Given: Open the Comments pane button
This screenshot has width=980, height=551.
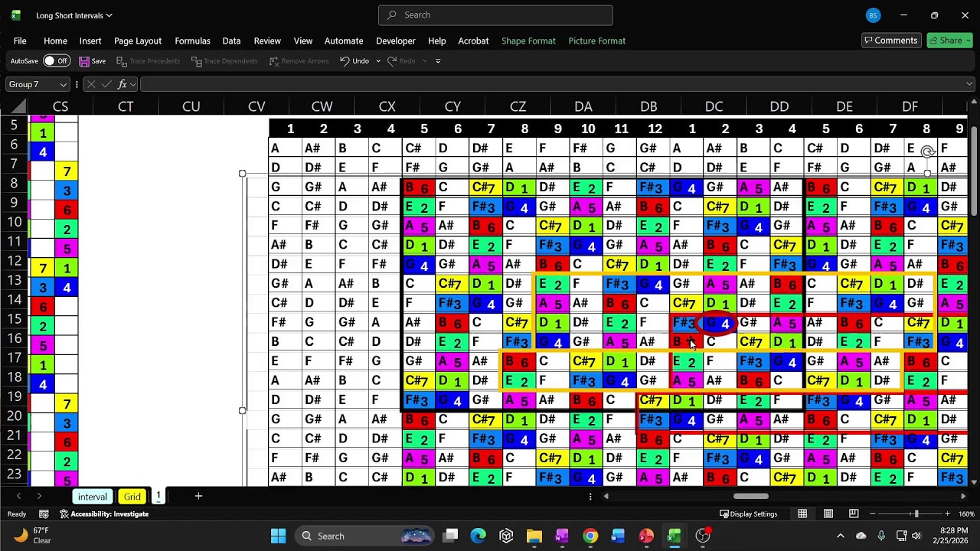Looking at the screenshot, I should tap(891, 41).
